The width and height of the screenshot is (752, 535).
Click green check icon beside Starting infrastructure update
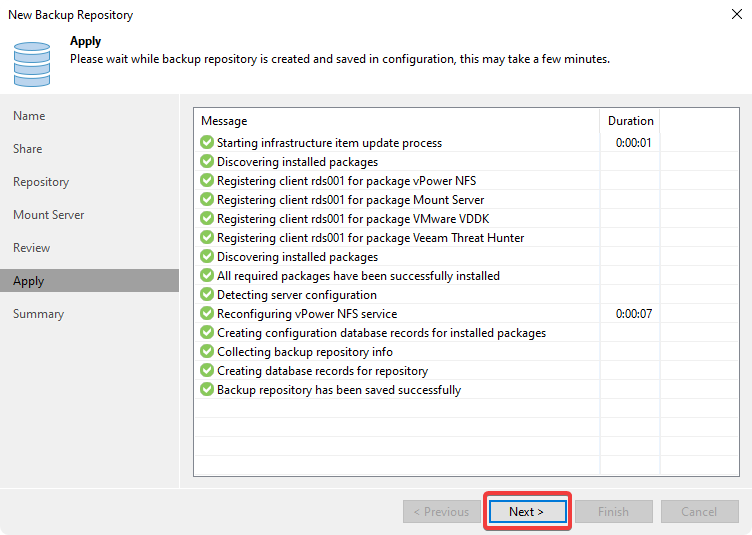point(207,143)
